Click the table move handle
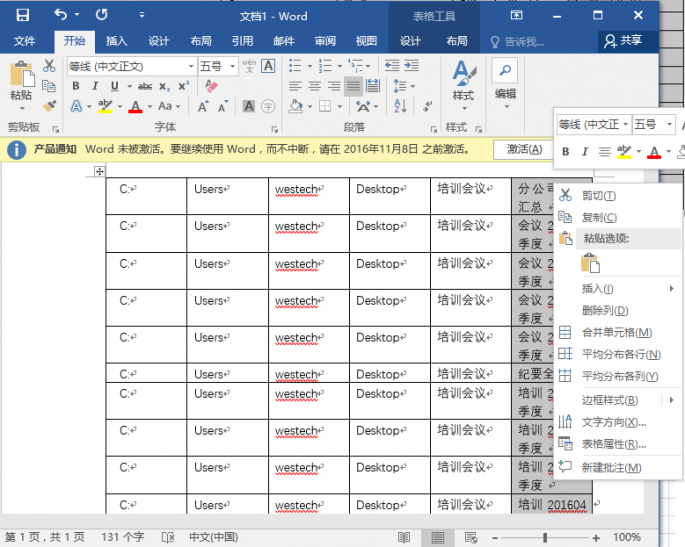This screenshot has width=685, height=547. click(100, 171)
